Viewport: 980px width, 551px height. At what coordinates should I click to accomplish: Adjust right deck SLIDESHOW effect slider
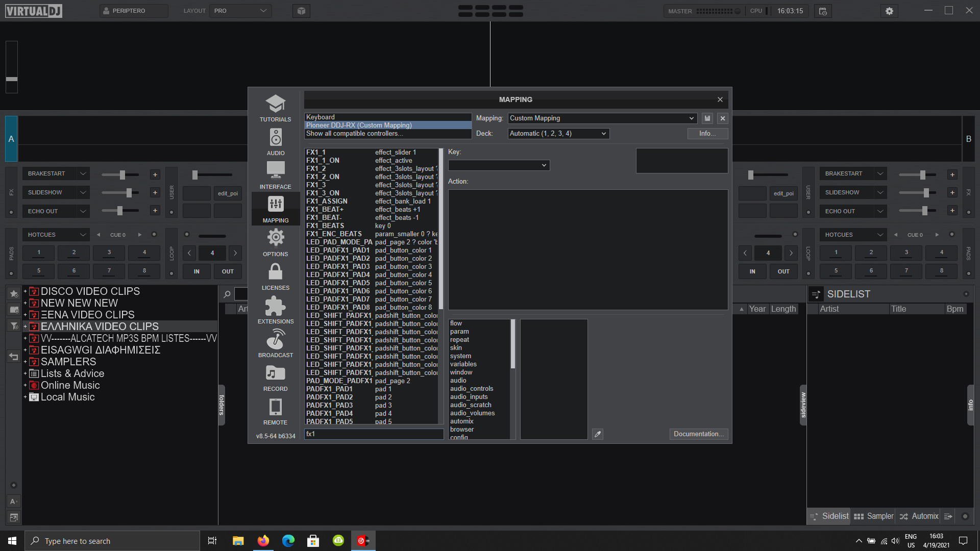click(918, 193)
